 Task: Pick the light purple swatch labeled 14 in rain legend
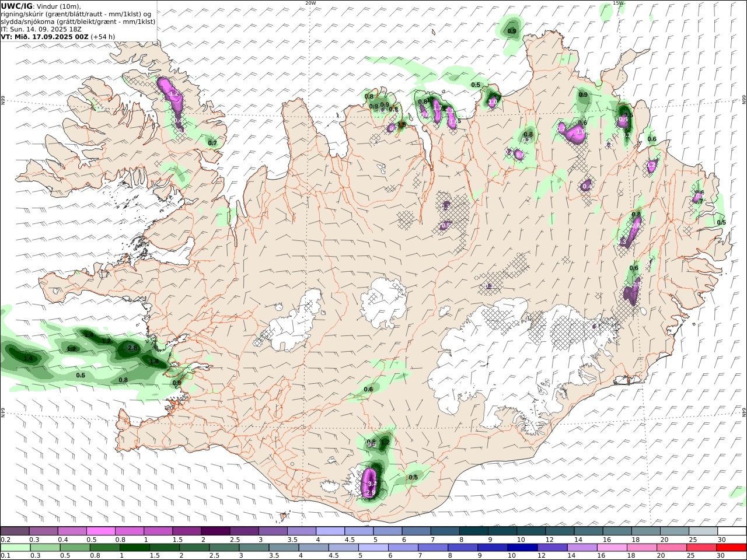pyautogui.click(x=581, y=548)
